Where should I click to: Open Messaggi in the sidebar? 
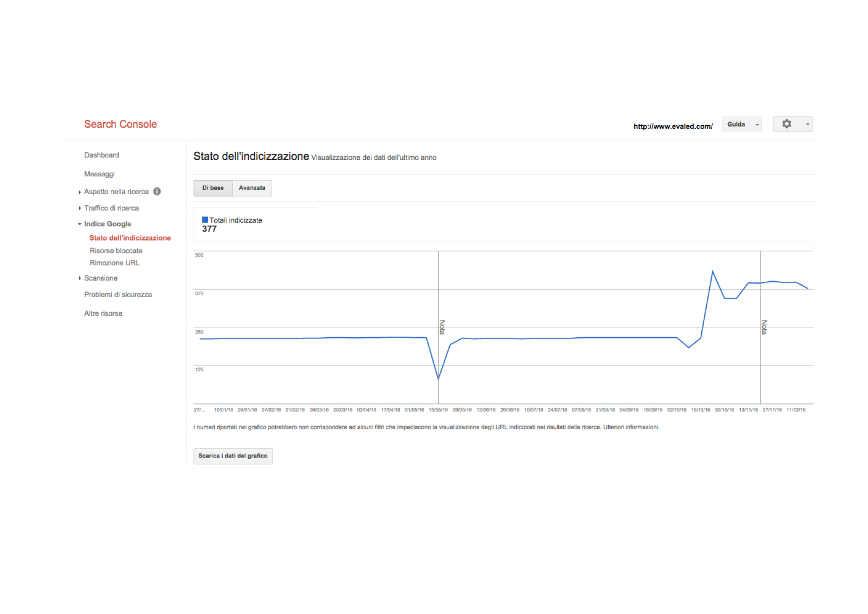[x=99, y=174]
